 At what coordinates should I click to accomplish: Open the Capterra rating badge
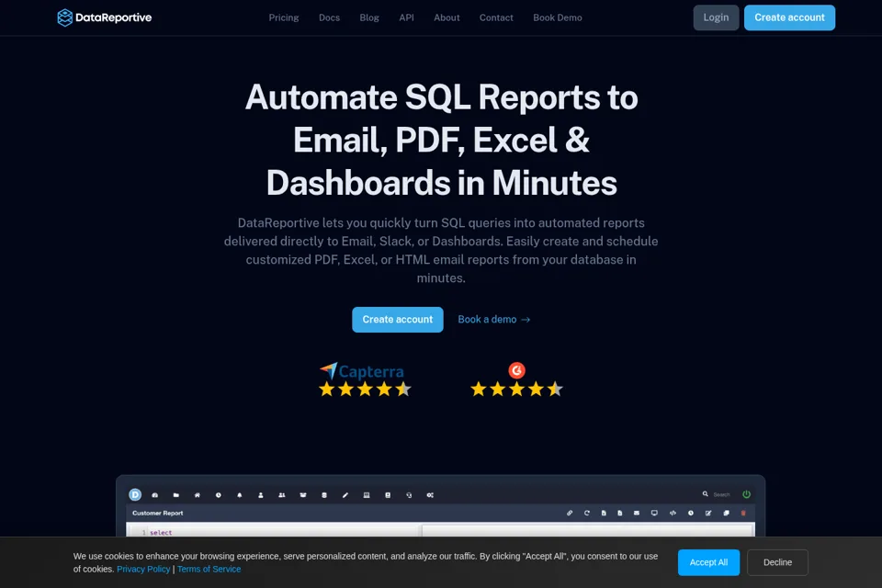pyautogui.click(x=365, y=379)
